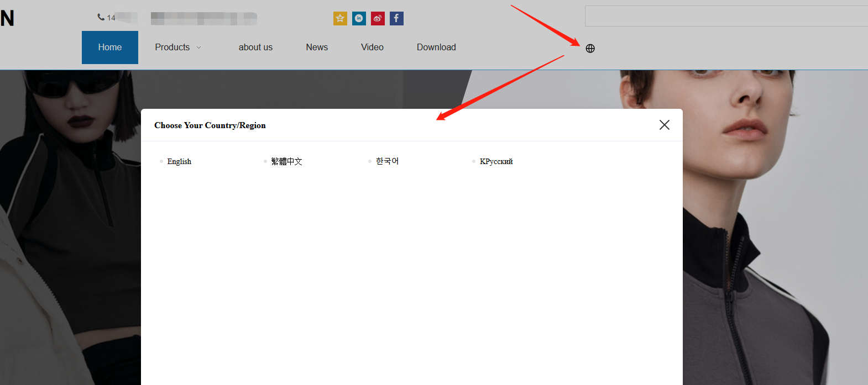Select the Русский language option
Screen dimensions: 868x385
click(x=496, y=162)
